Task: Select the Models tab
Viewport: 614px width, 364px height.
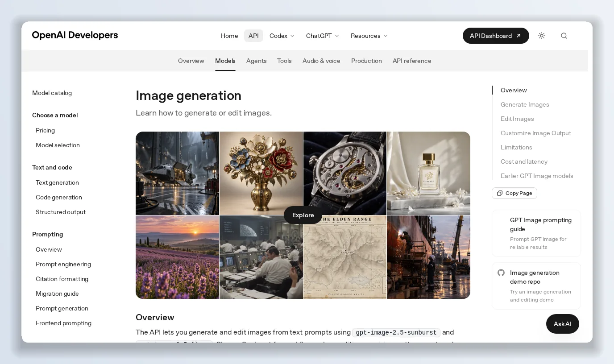Action: (225, 61)
